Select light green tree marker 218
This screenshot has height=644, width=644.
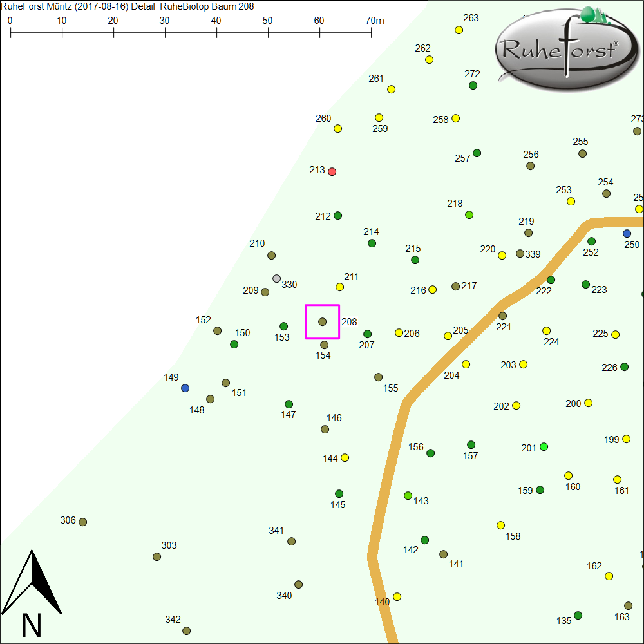tap(469, 214)
